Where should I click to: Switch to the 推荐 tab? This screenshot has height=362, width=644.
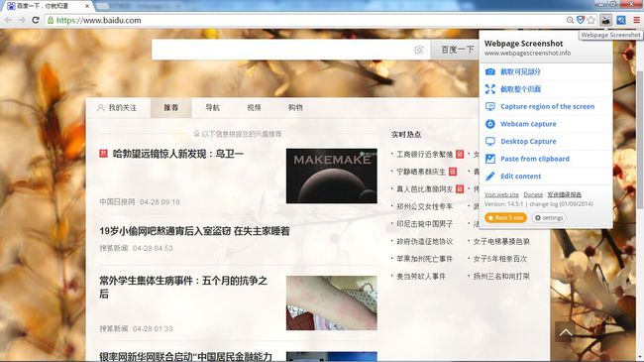click(x=170, y=108)
